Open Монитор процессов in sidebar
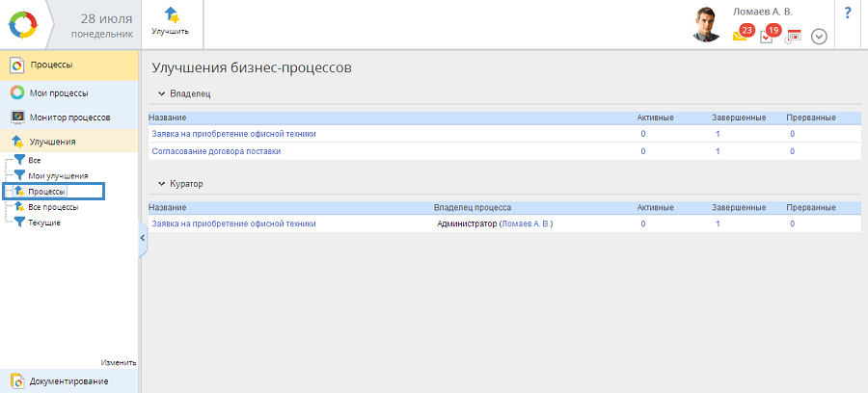Viewport: 868px width, 393px height. point(69,118)
